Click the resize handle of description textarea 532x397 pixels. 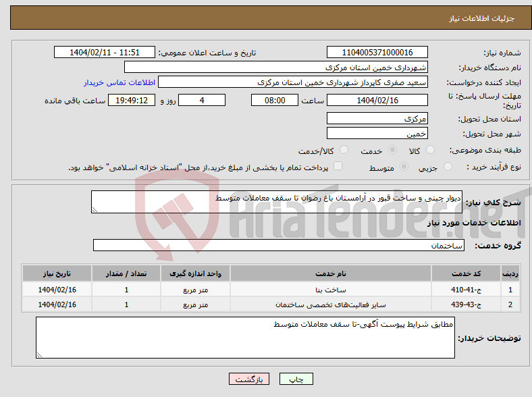[x=95, y=210]
